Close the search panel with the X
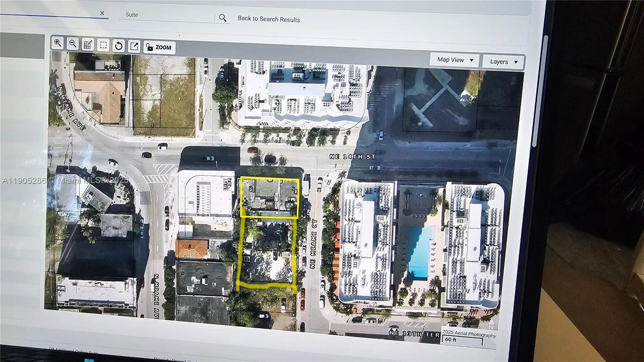Viewport: 644px width, 362px height. point(102,13)
